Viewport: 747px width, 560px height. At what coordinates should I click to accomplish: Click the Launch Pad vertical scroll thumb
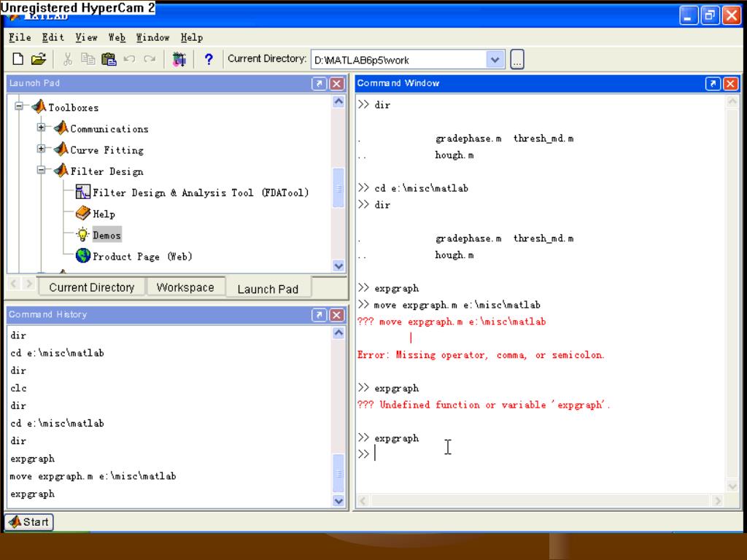[x=338, y=188]
